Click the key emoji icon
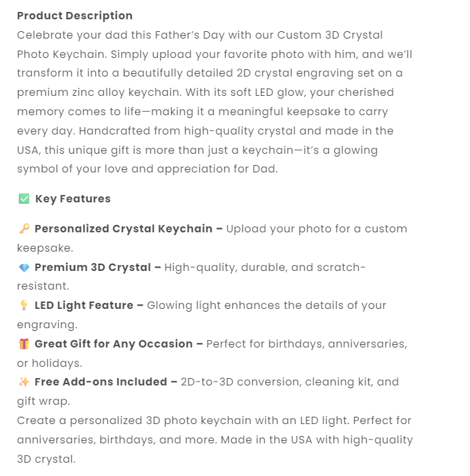This screenshot has width=470, height=476. coord(24,229)
